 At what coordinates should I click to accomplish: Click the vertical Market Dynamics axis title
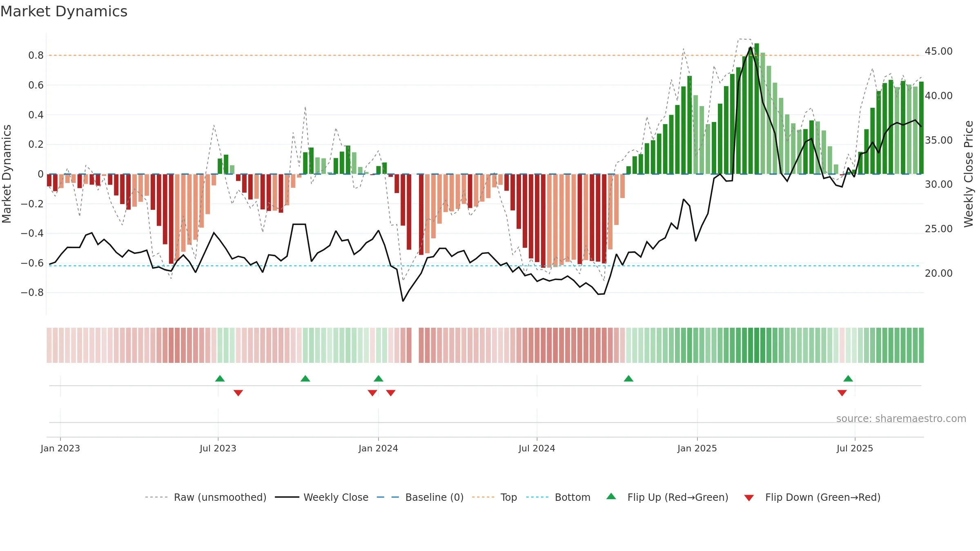click(7, 174)
